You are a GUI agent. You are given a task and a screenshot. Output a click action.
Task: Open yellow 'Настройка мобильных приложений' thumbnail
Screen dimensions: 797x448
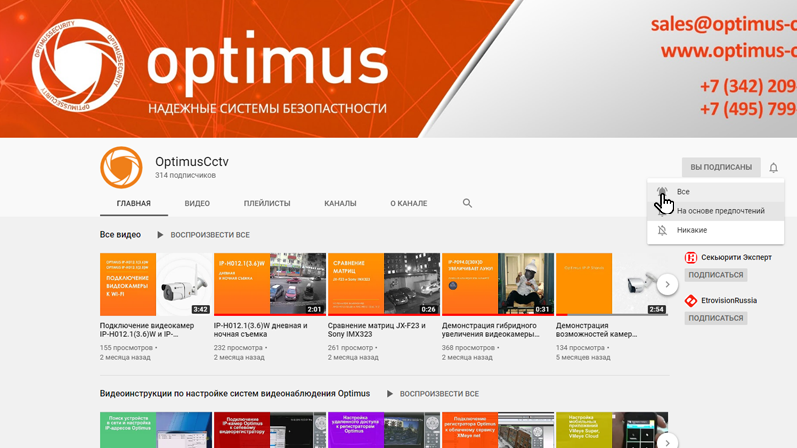click(611, 430)
